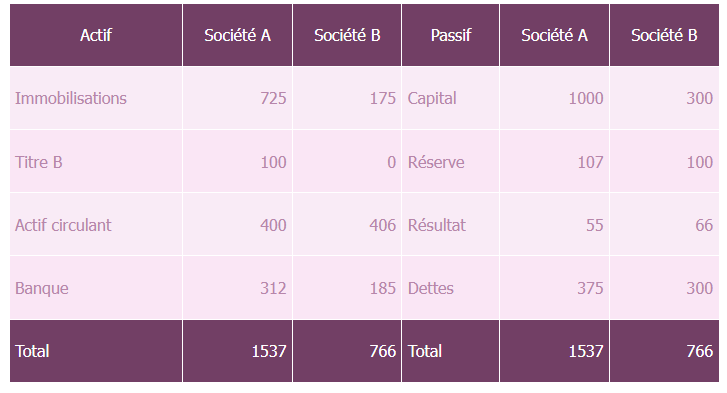Click the Résultat value 55 cell
Image resolution: width=727 pixels, height=393 pixels.
coord(555,225)
